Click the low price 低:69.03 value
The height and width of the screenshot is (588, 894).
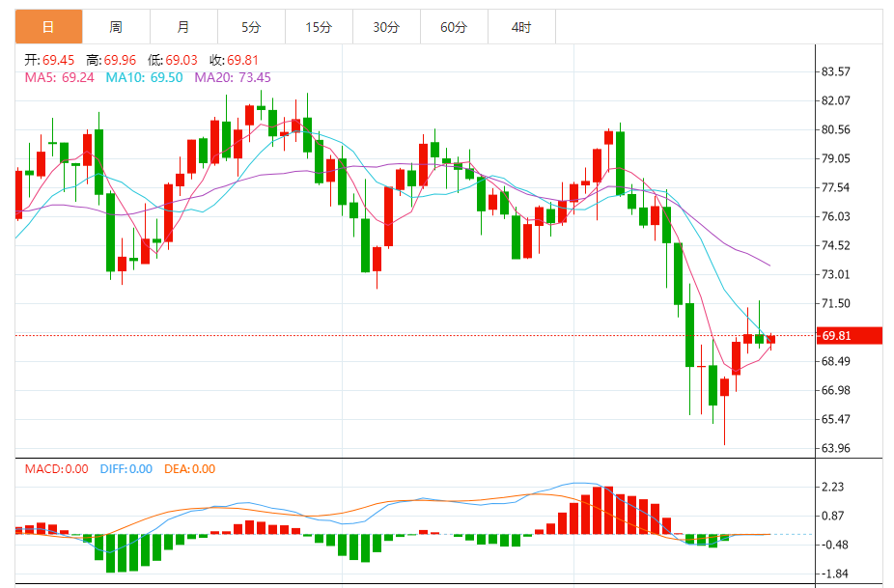(173, 60)
